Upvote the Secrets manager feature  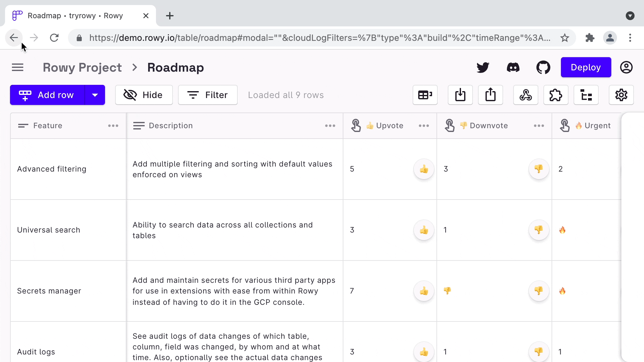tap(424, 291)
